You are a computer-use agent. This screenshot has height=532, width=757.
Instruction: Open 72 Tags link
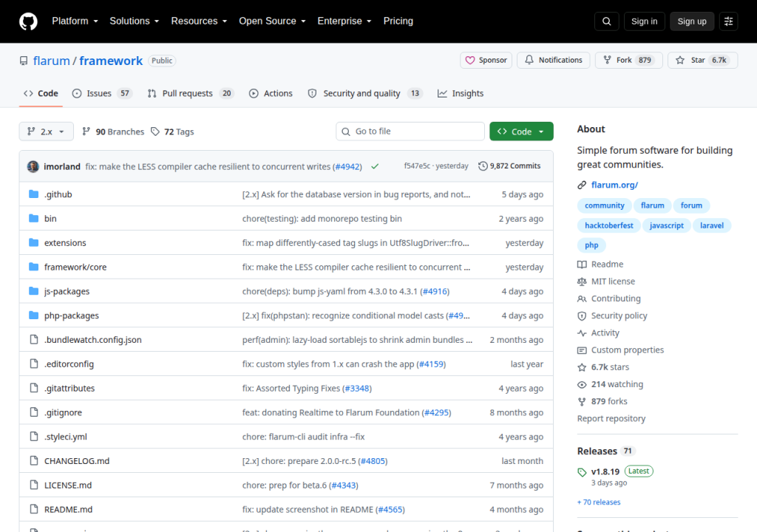click(172, 132)
